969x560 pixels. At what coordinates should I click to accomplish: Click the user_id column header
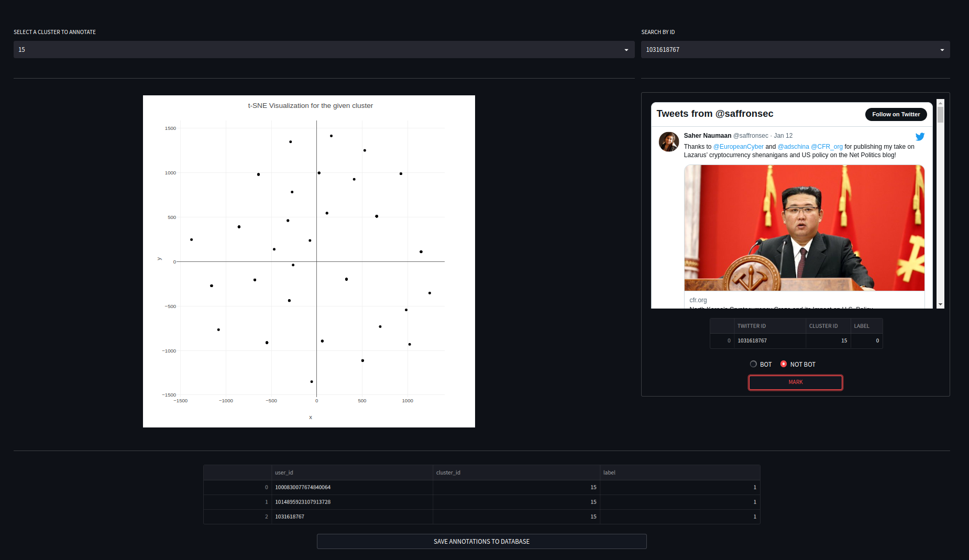tap(284, 473)
